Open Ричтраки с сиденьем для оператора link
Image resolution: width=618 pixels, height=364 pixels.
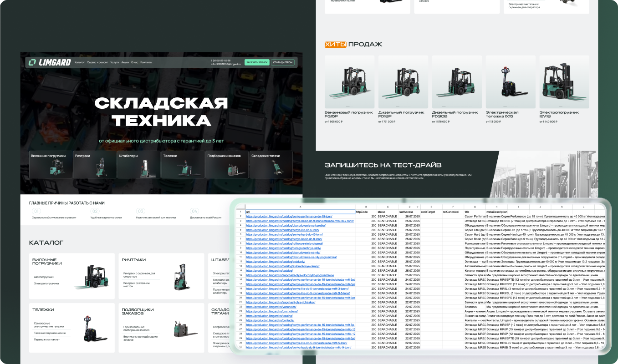(139, 275)
